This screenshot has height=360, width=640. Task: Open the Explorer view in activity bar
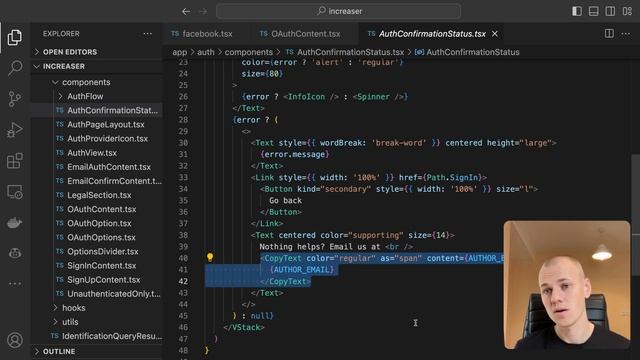15,37
